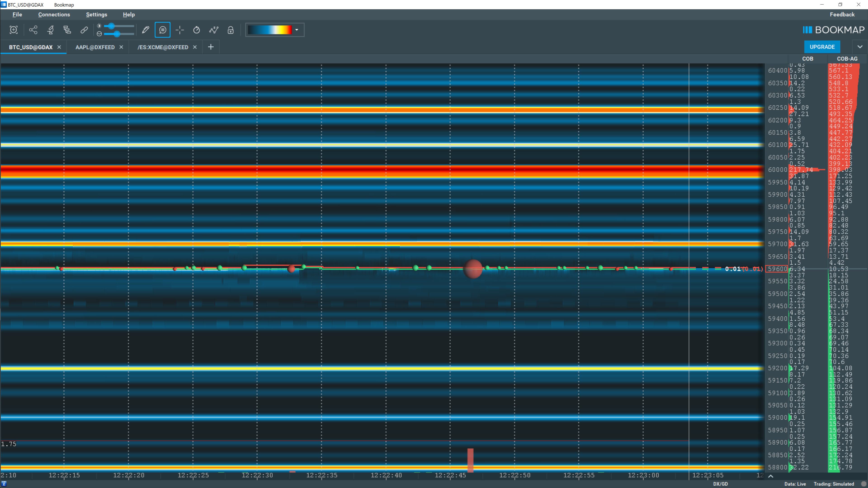This screenshot has width=868, height=488.
Task: Click the red volume bar near 12:22:45
Action: 470,460
